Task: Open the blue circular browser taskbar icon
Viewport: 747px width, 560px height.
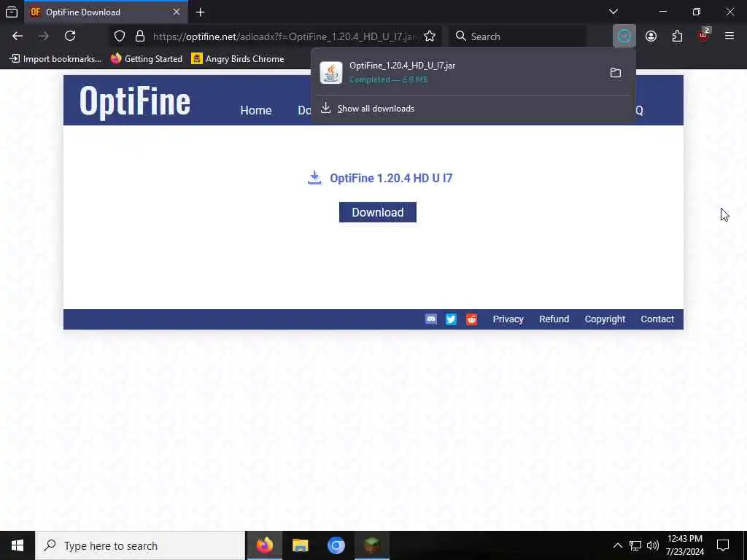Action: pyautogui.click(x=336, y=545)
